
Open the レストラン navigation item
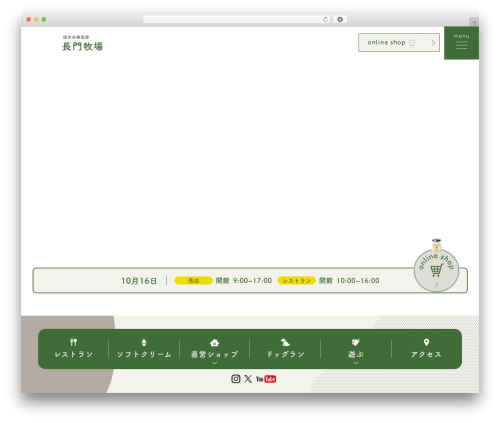[x=73, y=349]
